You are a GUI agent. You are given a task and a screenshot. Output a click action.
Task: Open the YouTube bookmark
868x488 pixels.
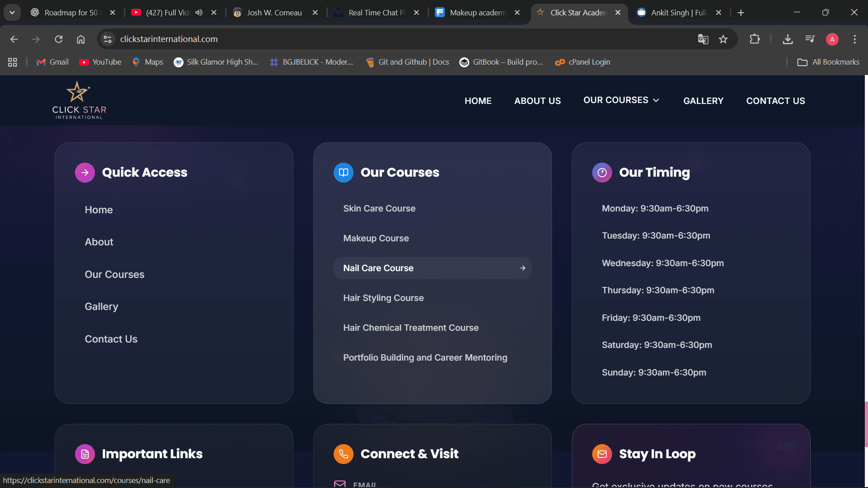tap(100, 62)
